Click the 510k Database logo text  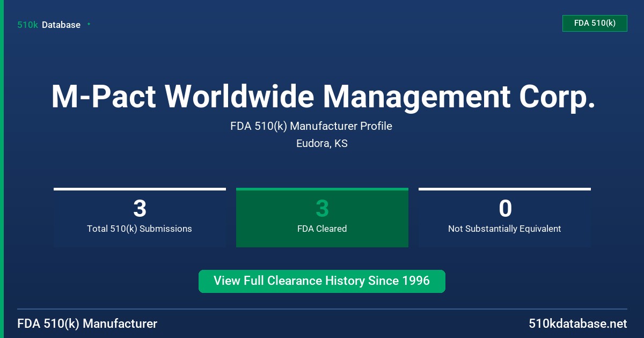pyautogui.click(x=49, y=25)
